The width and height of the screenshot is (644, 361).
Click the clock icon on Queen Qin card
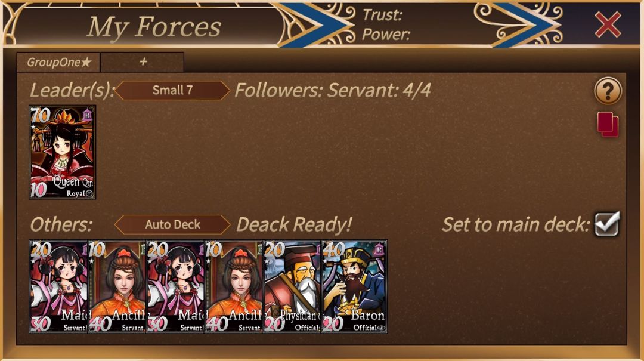[x=89, y=193]
